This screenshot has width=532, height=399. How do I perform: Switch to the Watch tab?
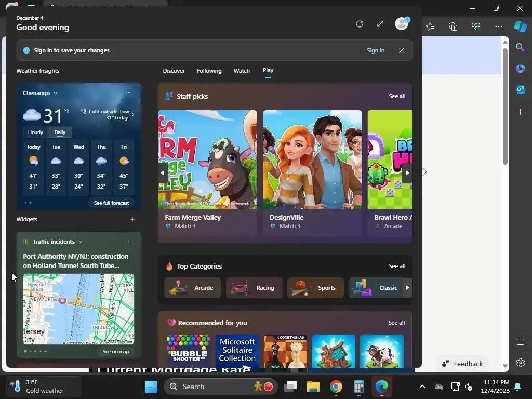point(242,71)
